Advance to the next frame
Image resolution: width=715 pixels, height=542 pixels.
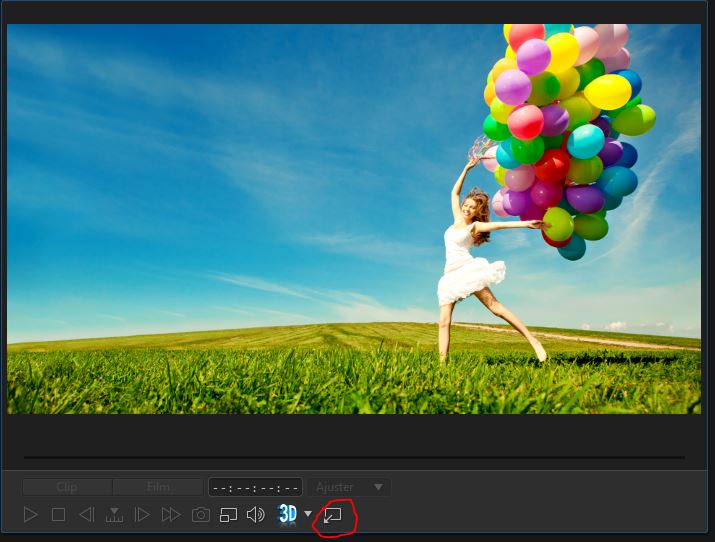pos(142,515)
